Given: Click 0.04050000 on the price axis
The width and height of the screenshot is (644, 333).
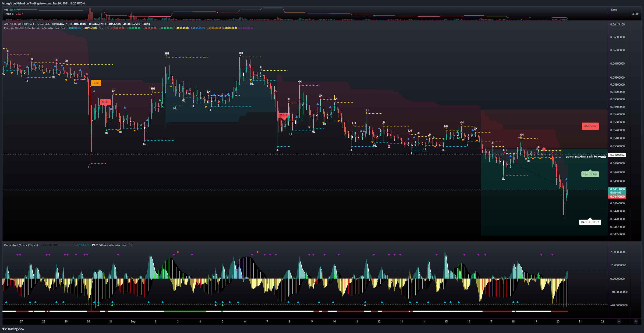Looking at the screenshot, I should pyautogui.click(x=617, y=234).
